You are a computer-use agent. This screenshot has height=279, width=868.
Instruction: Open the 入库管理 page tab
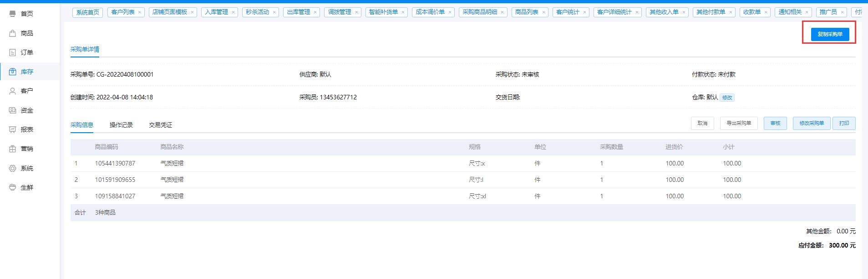pyautogui.click(x=217, y=12)
